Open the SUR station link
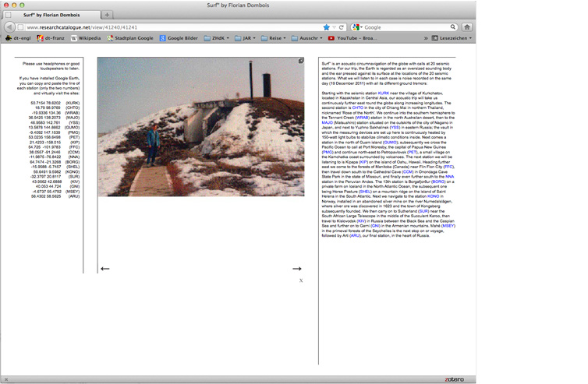The image size is (588, 384). point(423,211)
